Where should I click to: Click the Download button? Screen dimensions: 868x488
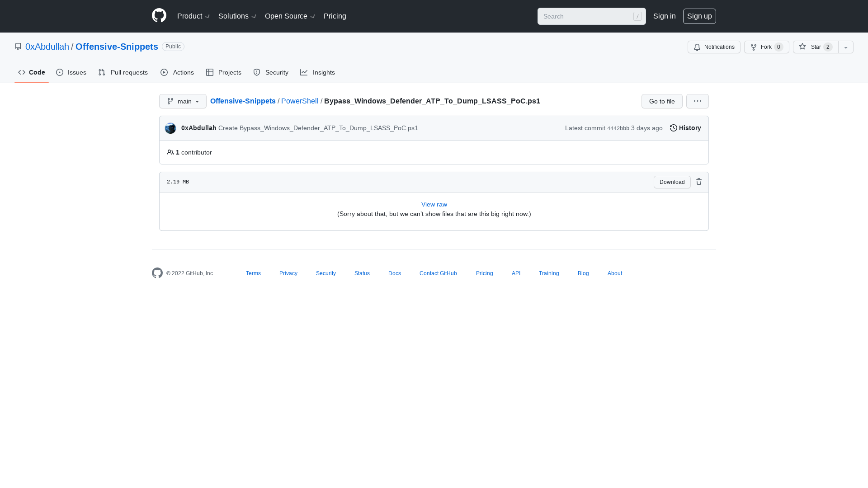[x=672, y=182]
